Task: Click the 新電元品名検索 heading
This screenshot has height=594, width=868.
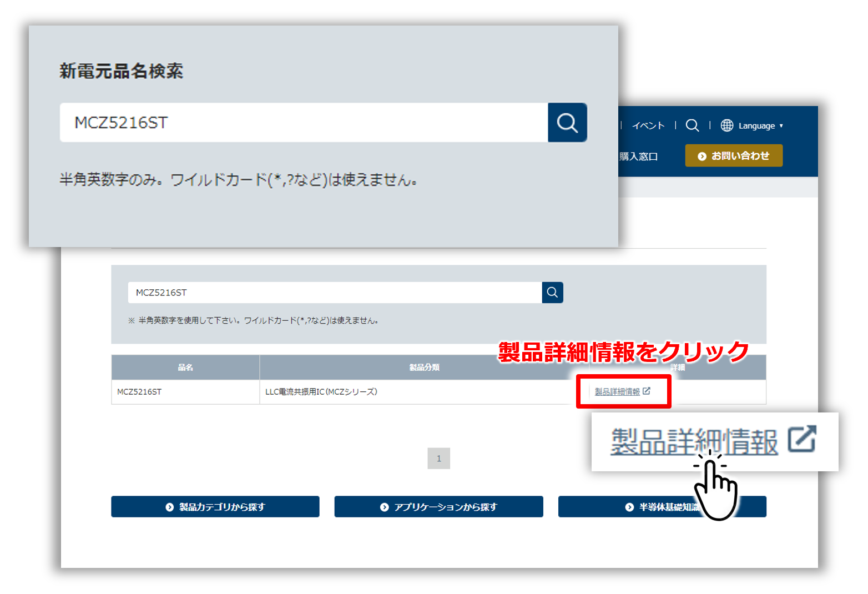Action: click(121, 71)
